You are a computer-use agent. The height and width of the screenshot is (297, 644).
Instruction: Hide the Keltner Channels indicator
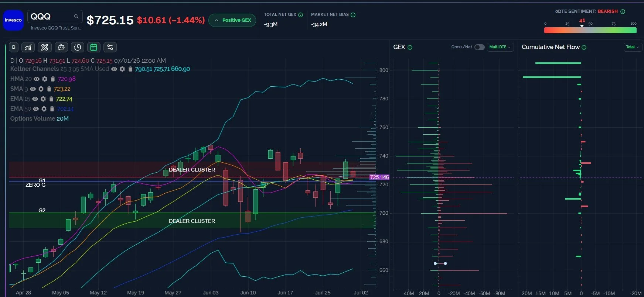click(x=114, y=69)
